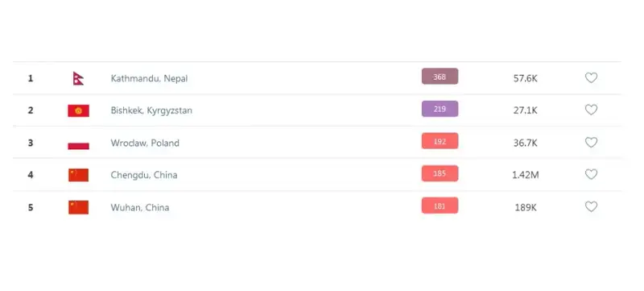Click the heart icon beside Chengdu
Image resolution: width=644 pixels, height=291 pixels.
coord(591,174)
